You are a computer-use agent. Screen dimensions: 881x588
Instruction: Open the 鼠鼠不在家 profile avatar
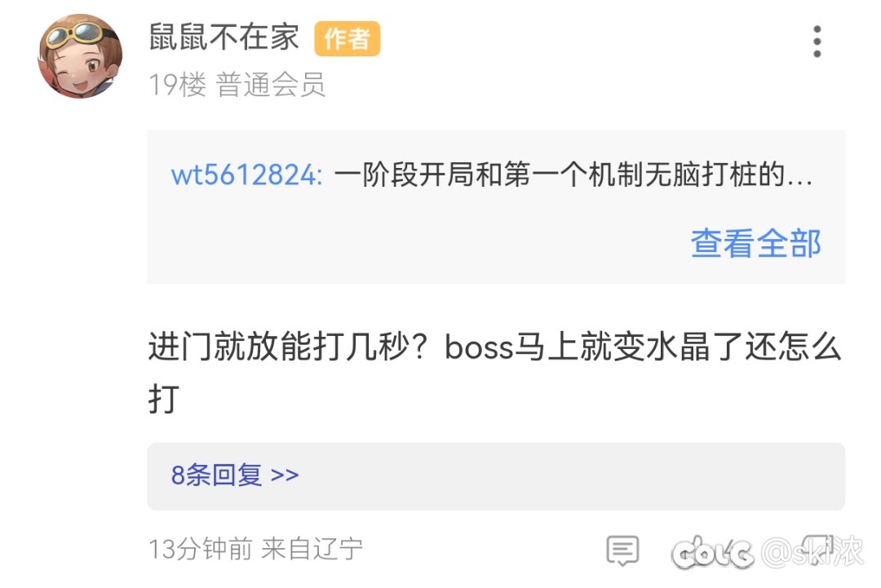point(80,55)
